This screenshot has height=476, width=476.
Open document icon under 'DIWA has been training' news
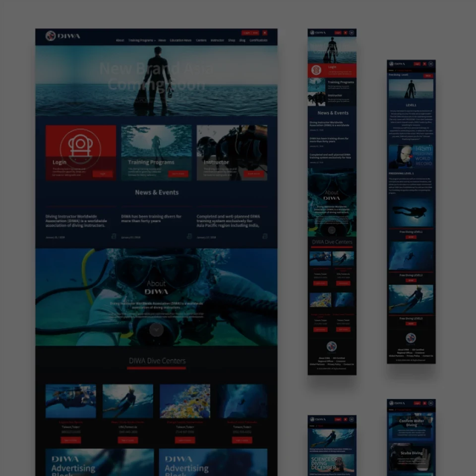189,236
